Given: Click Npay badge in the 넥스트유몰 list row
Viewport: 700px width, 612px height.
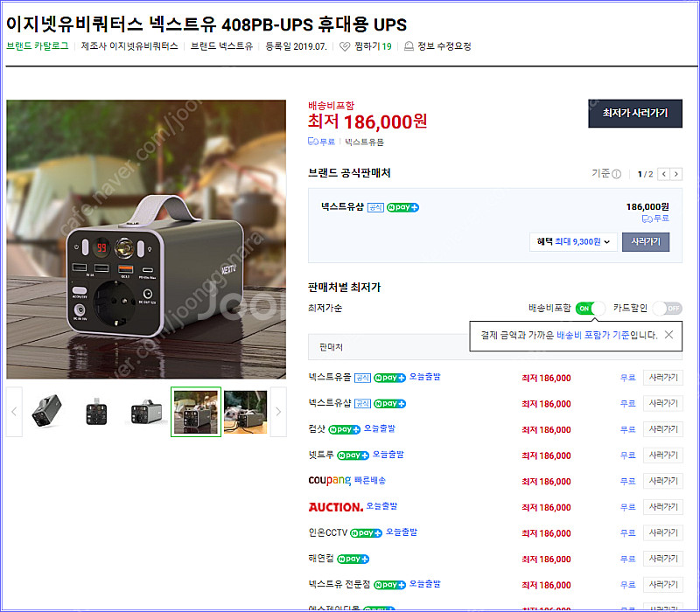Looking at the screenshot, I should (x=389, y=378).
